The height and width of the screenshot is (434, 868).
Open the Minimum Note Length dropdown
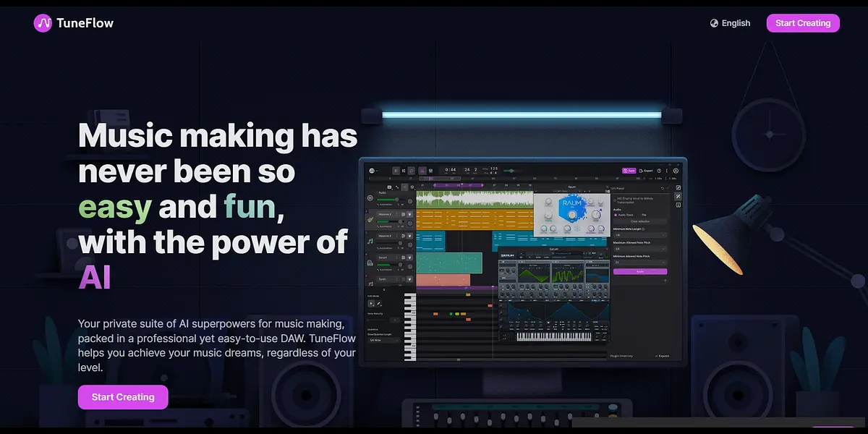[x=639, y=235]
